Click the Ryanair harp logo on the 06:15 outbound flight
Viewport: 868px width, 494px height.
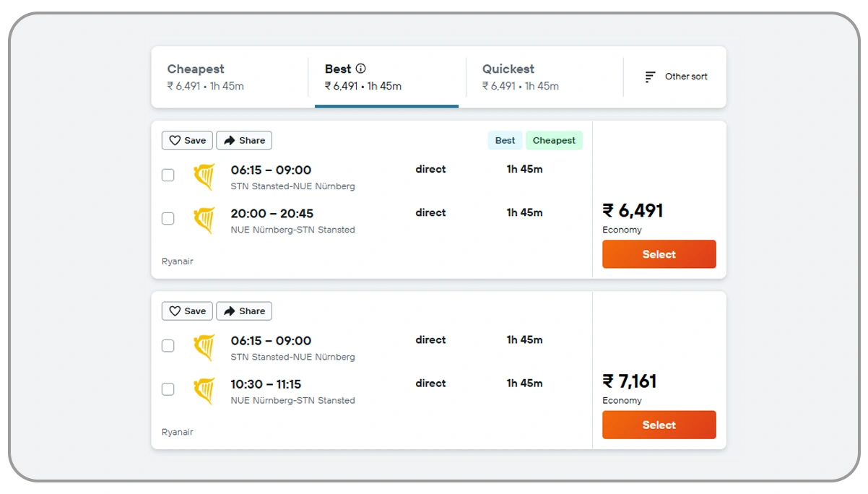point(204,175)
